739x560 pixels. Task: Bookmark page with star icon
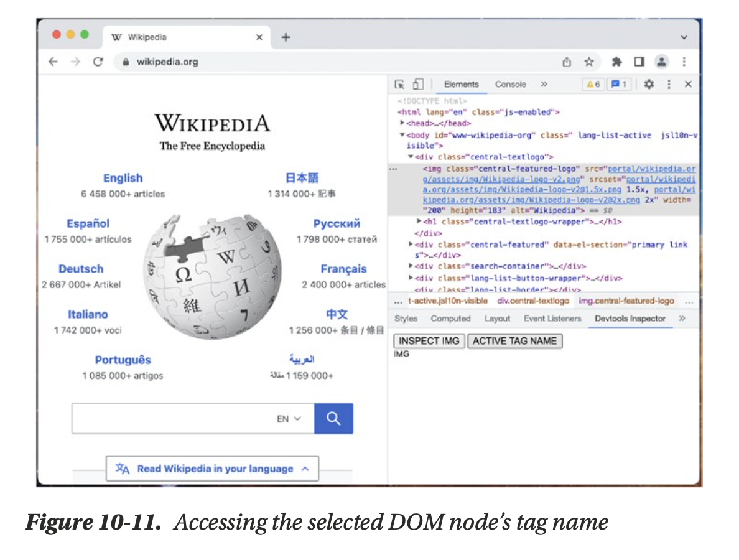[588, 62]
